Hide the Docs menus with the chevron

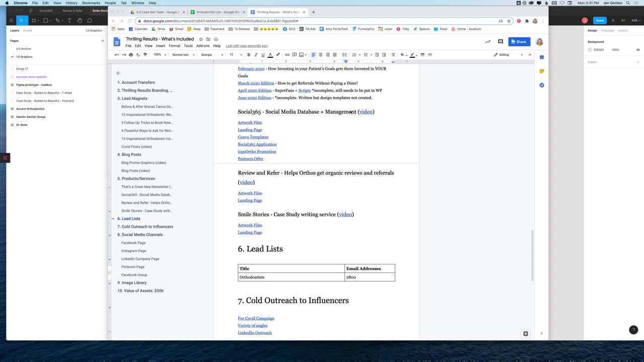coord(530,55)
